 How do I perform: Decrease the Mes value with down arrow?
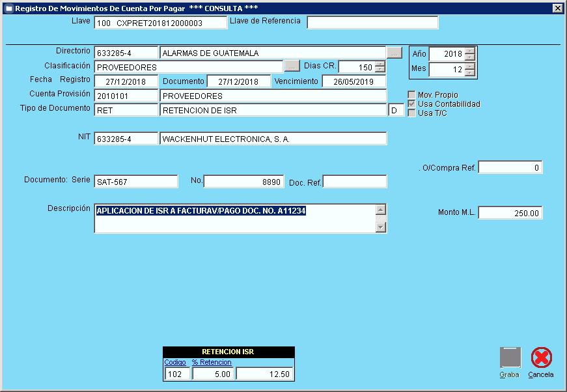tap(470, 73)
